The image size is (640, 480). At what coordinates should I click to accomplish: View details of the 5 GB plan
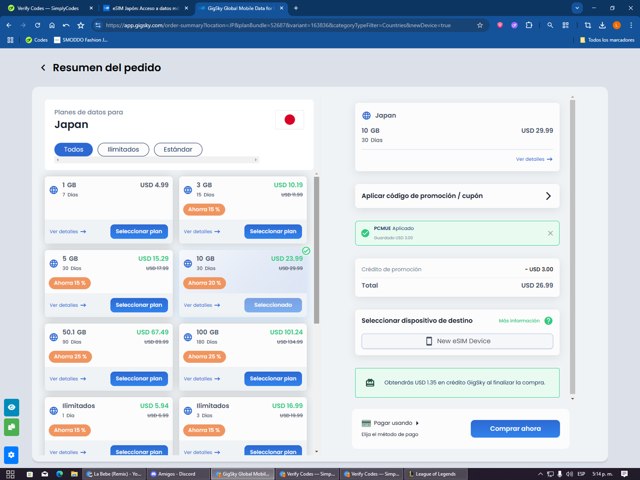point(68,305)
